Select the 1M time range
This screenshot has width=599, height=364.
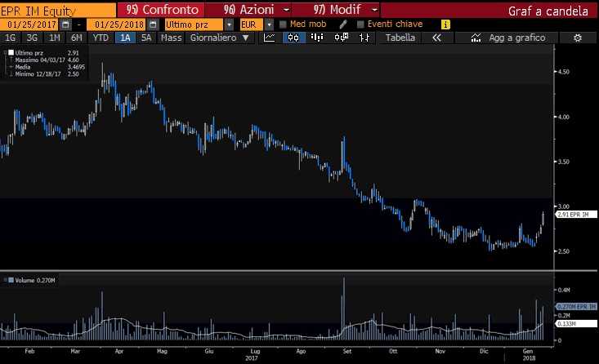(x=55, y=38)
